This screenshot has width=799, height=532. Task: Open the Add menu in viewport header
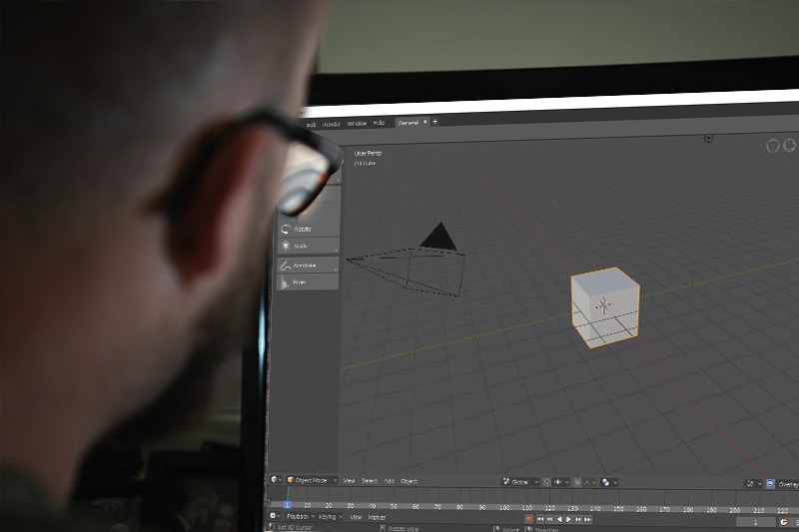(x=389, y=481)
